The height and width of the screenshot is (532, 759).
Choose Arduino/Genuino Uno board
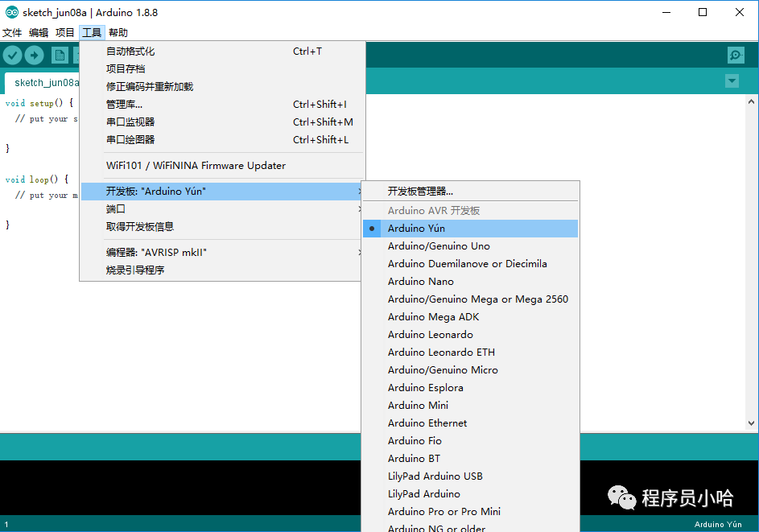click(439, 246)
